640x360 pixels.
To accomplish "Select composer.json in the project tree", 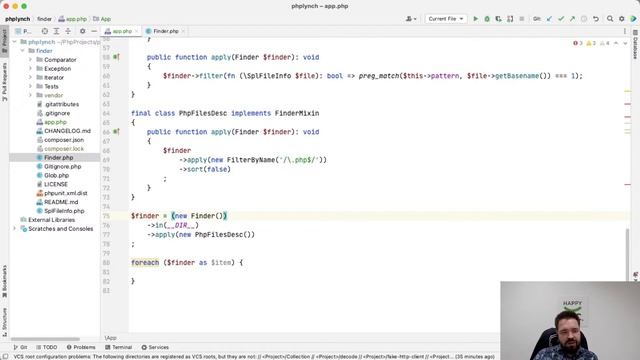I will (x=64, y=140).
